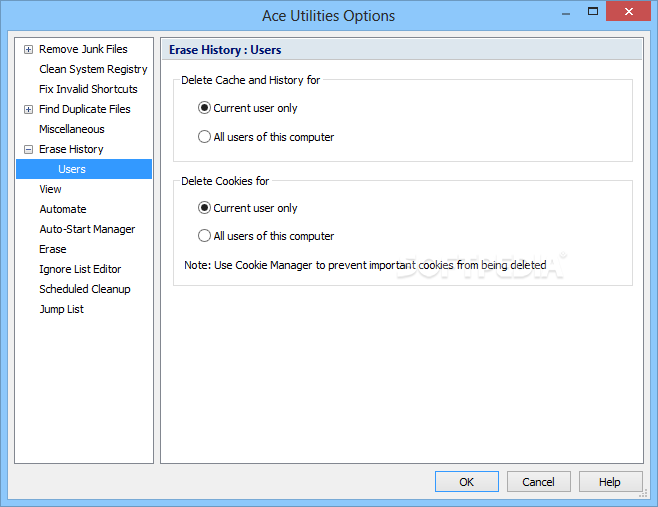Viewport: 658px width, 507px height.
Task: Click the Cancel button
Action: [x=538, y=481]
